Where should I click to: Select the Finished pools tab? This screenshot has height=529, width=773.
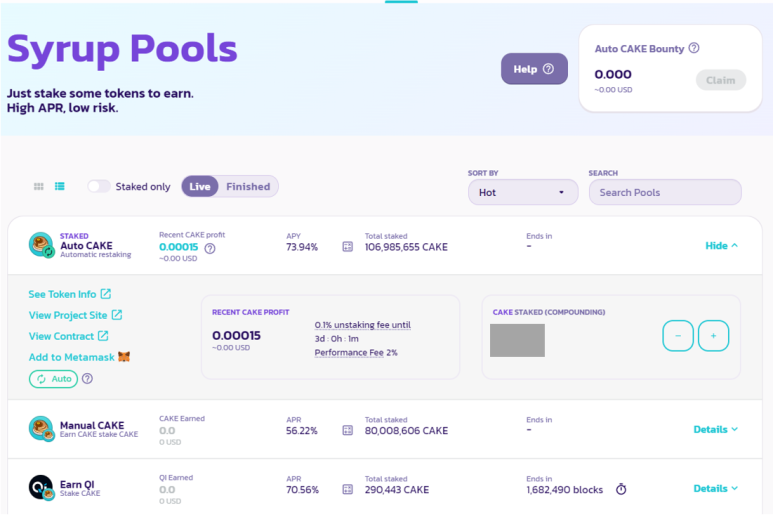(x=248, y=186)
